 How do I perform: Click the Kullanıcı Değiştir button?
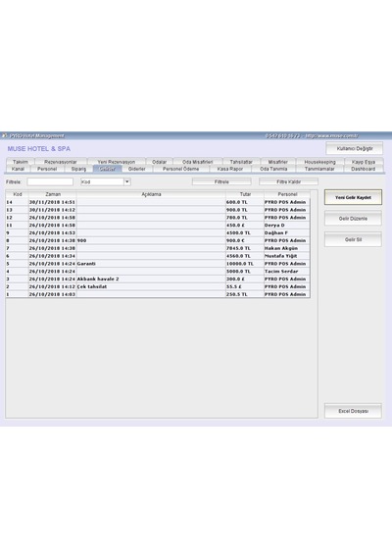(x=355, y=148)
